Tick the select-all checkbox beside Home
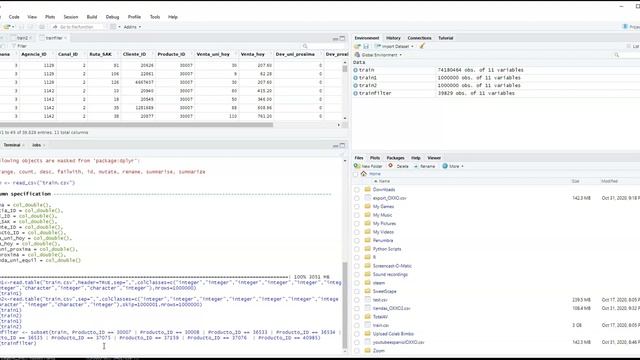Viewport: 640px width, 360px height. [356, 174]
